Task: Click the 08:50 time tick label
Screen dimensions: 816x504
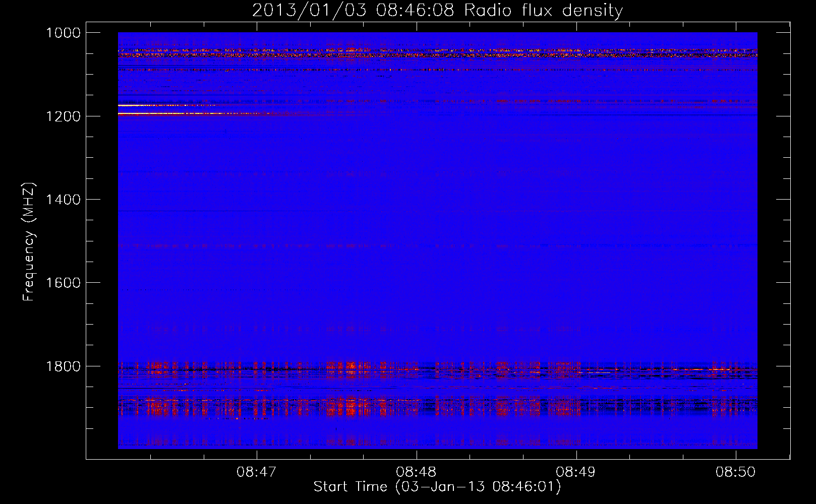Action: pos(736,472)
